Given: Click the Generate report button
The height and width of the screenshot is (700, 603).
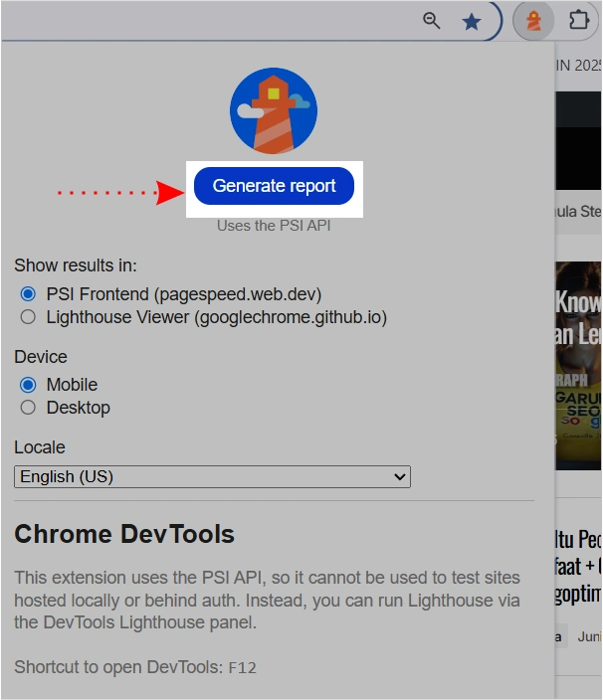Looking at the screenshot, I should [x=274, y=186].
